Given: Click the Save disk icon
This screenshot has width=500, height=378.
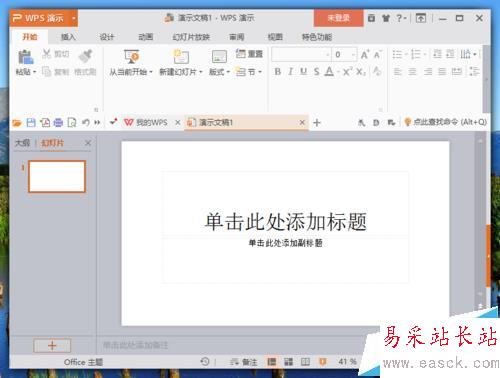Looking at the screenshot, I should coord(31,123).
